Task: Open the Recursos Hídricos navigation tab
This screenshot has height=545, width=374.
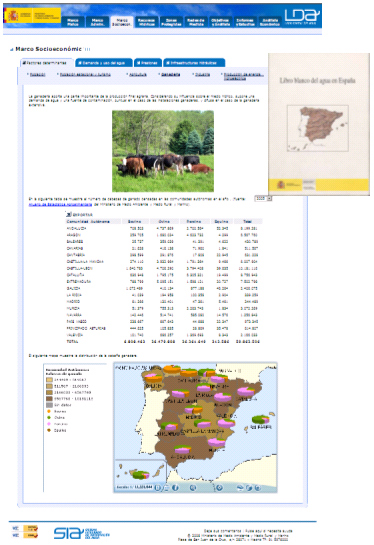Action: click(146, 22)
